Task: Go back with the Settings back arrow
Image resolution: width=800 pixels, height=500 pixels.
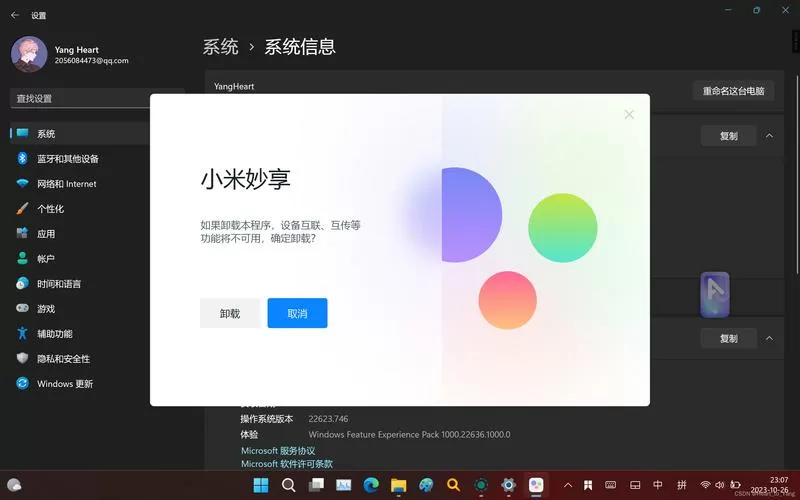Action: [15, 15]
